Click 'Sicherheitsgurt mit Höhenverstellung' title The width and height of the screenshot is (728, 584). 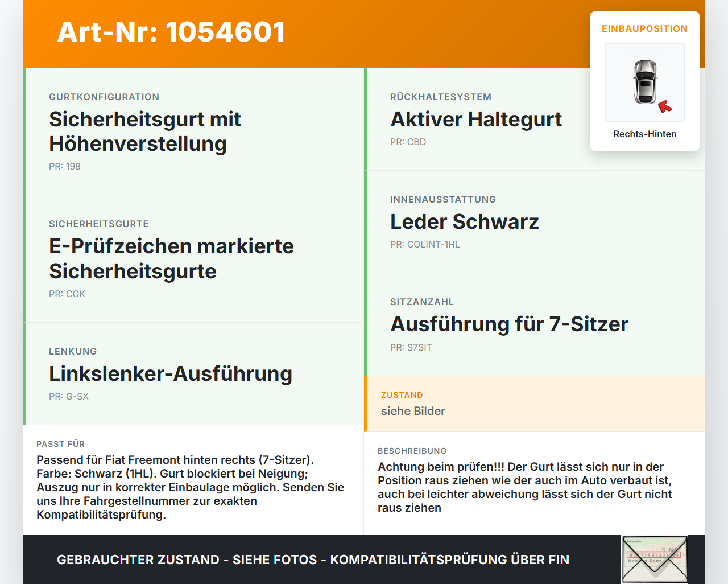145,131
